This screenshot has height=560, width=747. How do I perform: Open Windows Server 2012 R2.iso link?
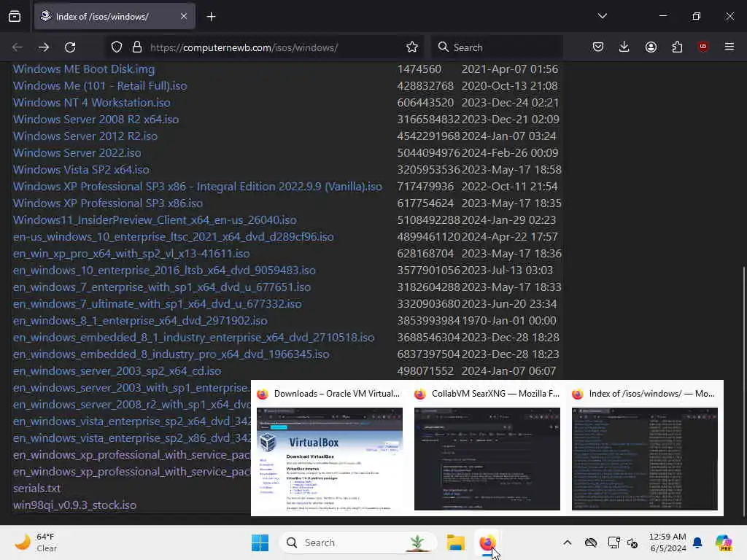(85, 136)
